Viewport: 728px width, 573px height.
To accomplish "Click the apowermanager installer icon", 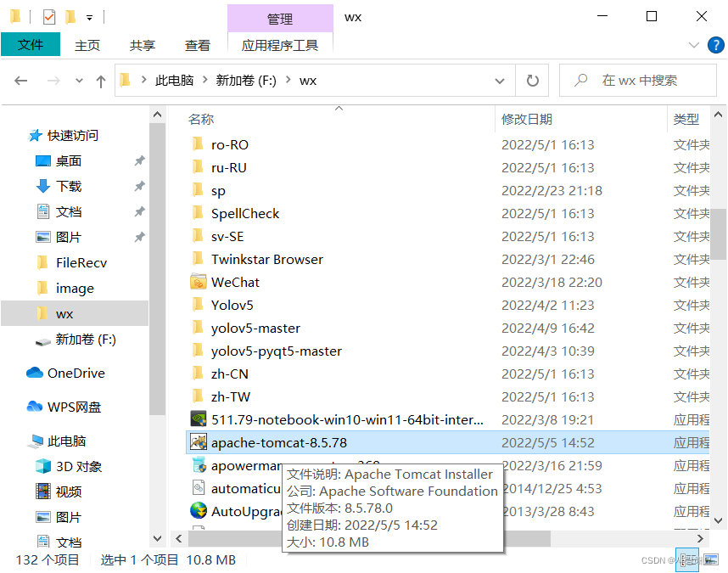I will coord(199,465).
